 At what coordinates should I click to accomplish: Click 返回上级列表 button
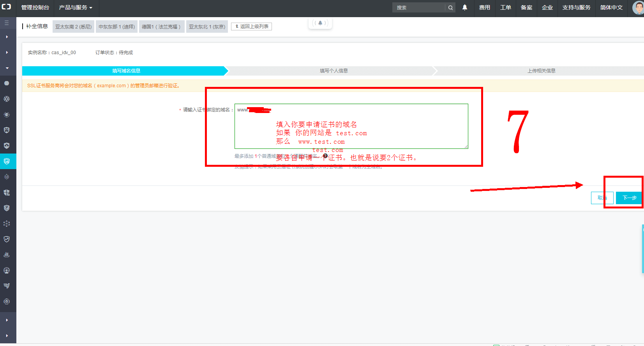tap(251, 26)
